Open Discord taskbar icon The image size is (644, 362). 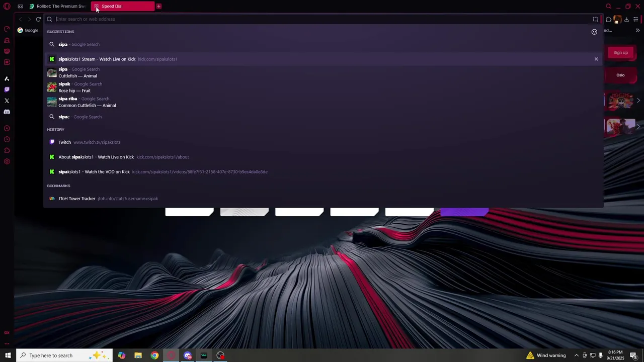[x=188, y=355]
